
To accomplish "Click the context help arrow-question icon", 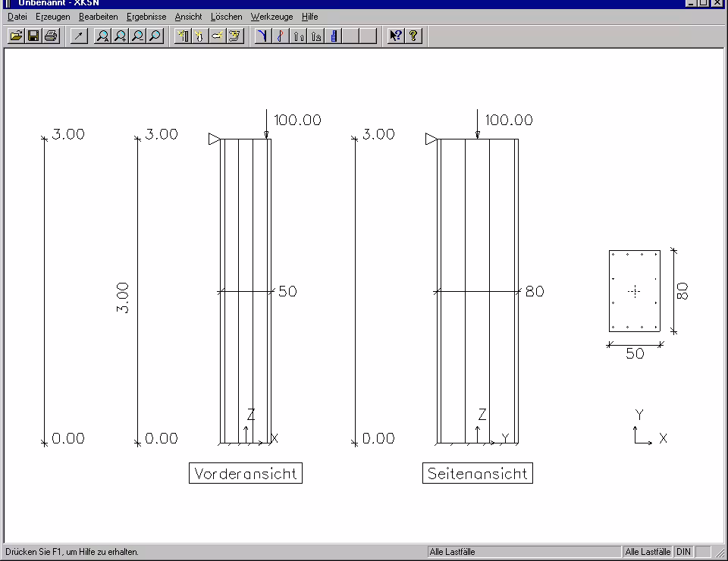I will [x=395, y=36].
